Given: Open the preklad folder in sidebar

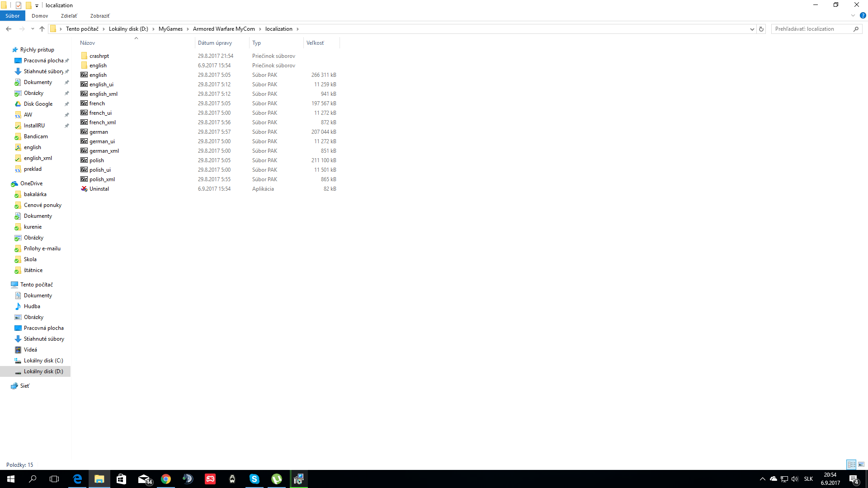Looking at the screenshot, I should click(x=33, y=169).
